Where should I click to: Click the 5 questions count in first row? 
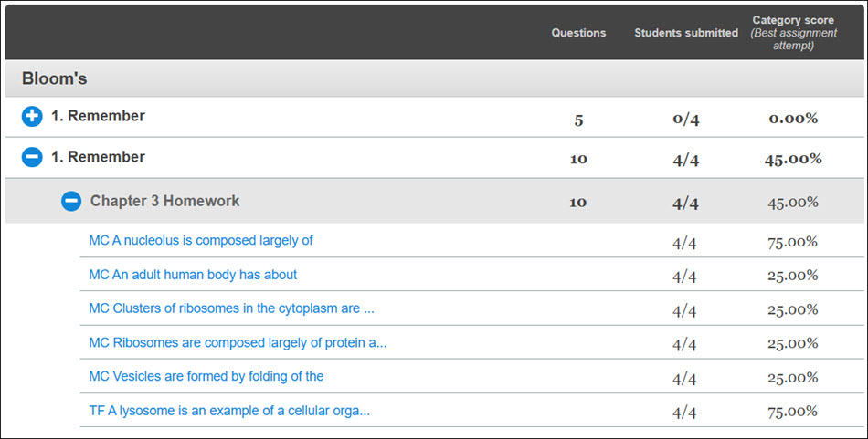pos(578,120)
